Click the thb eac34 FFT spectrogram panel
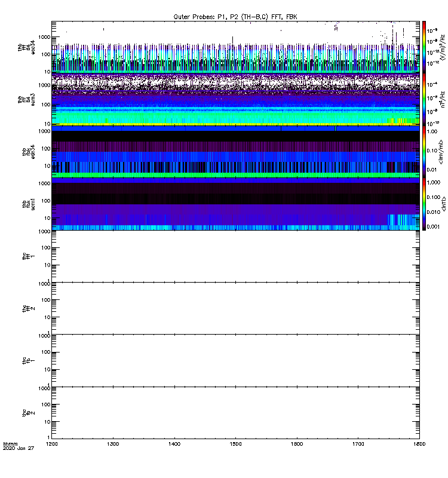 point(235,47)
